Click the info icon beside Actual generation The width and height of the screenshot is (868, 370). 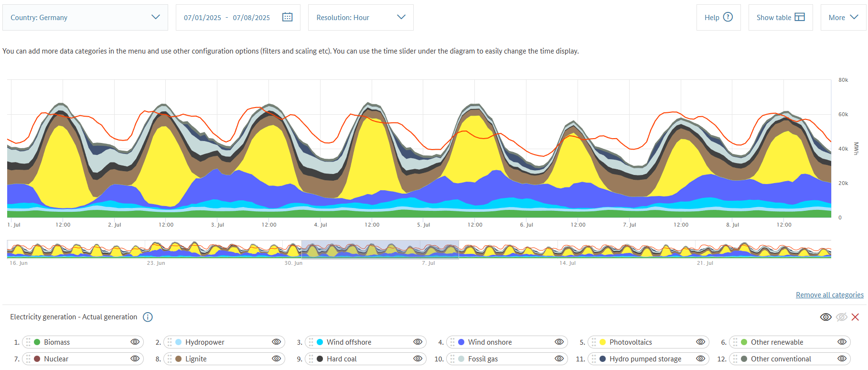[148, 317]
